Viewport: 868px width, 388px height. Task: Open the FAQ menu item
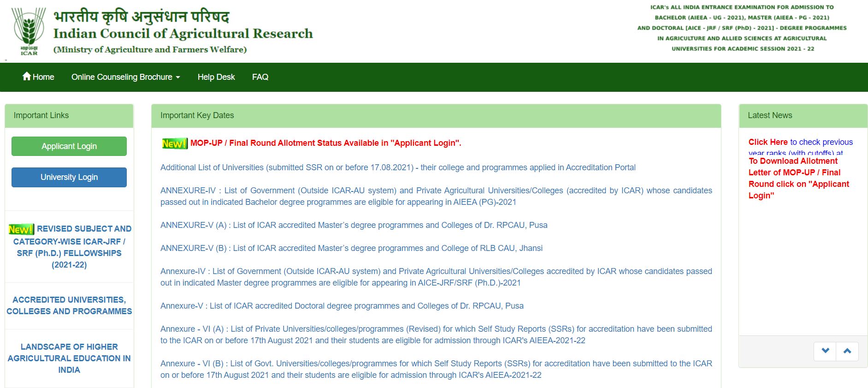[260, 77]
